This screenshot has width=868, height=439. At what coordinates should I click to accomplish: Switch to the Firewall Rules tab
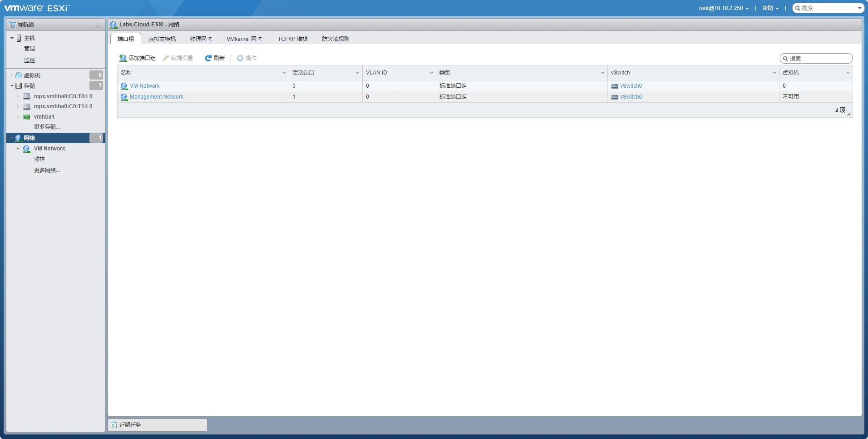point(335,39)
